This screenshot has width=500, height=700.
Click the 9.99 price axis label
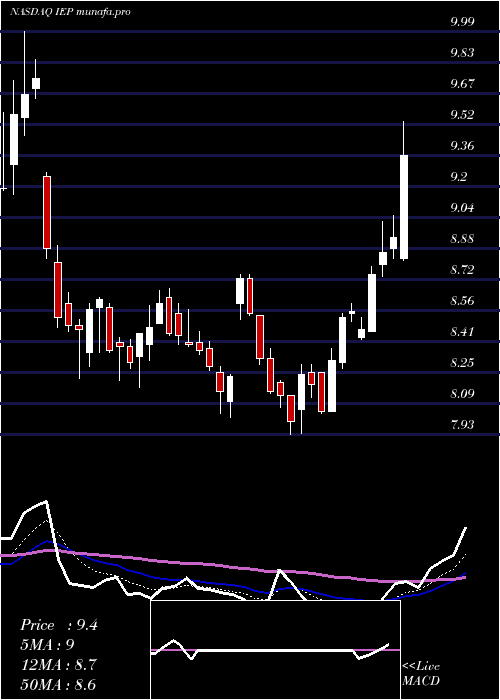pos(462,22)
